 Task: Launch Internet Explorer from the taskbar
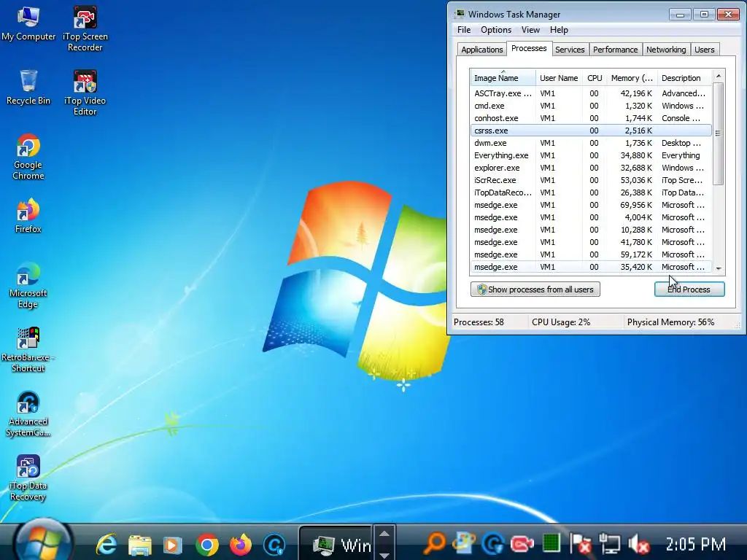[107, 544]
